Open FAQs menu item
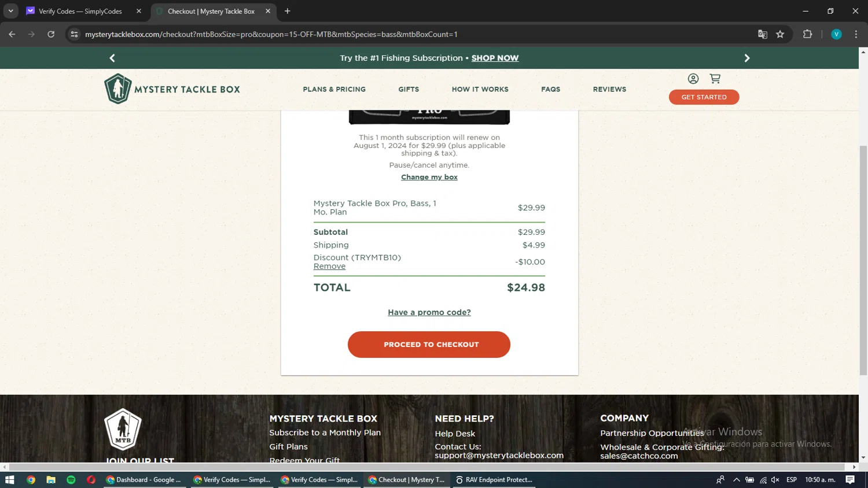868x488 pixels. pyautogui.click(x=550, y=89)
